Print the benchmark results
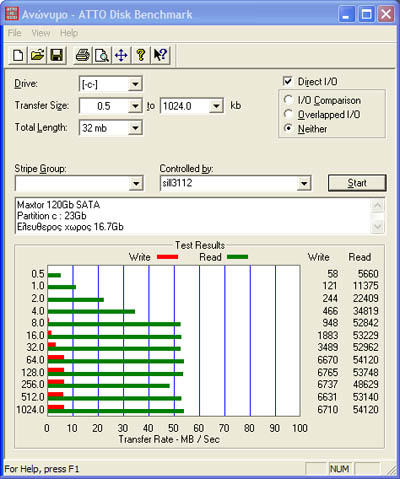400x479 pixels. pyautogui.click(x=82, y=55)
